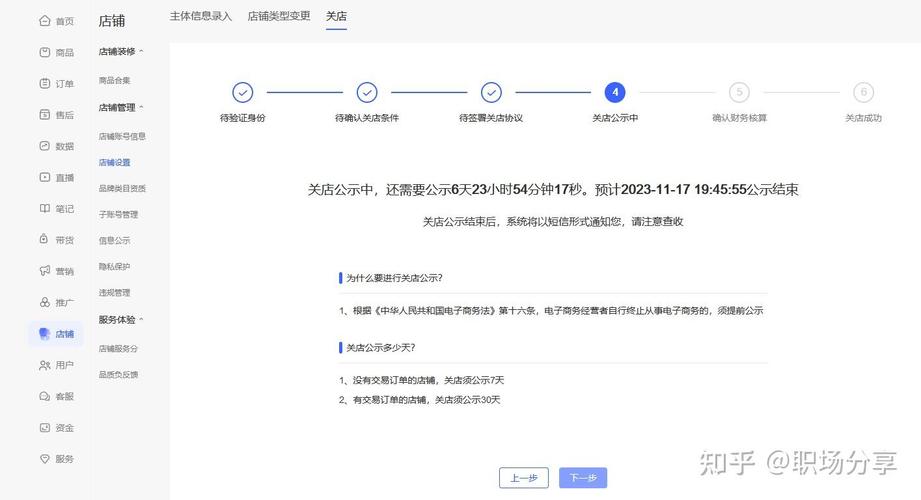Open the 营销 marketing megaphone icon
The image size is (921, 500).
click(x=44, y=271)
